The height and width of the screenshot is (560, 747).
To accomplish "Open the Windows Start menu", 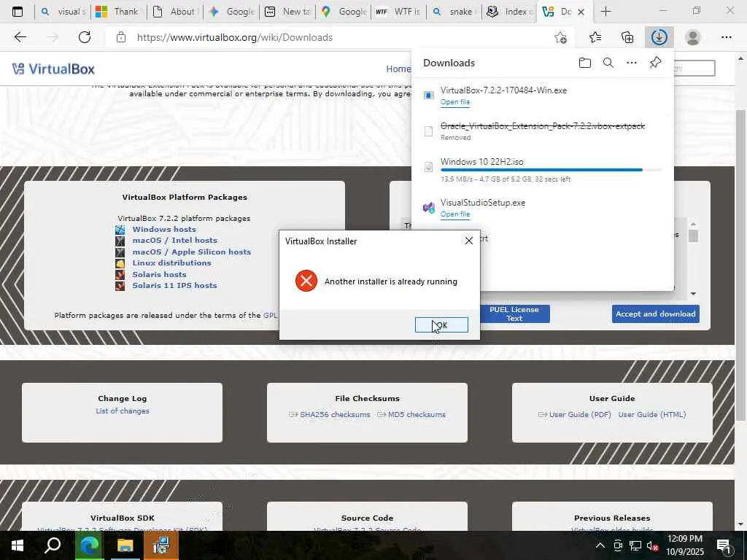I will pyautogui.click(x=18, y=545).
